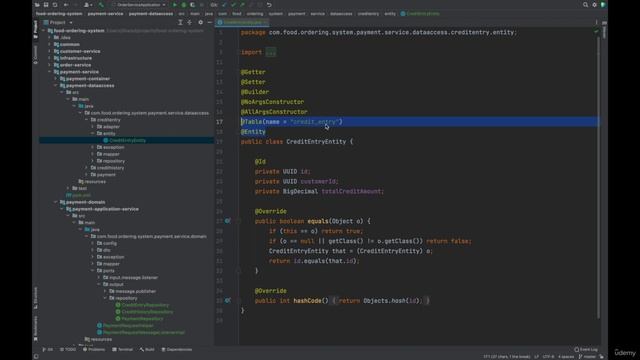This screenshot has width=640, height=360.
Task: Click the Git push arrow icon
Action: pyautogui.click(x=242, y=5)
